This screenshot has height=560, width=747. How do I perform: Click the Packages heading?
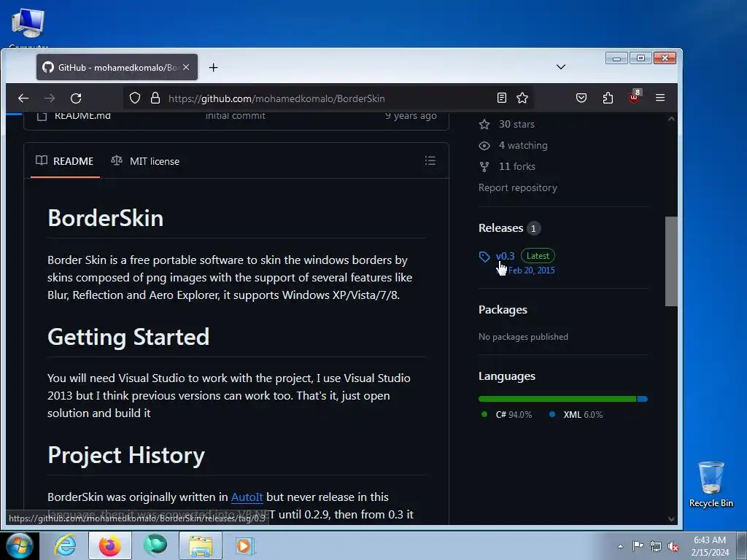point(503,309)
